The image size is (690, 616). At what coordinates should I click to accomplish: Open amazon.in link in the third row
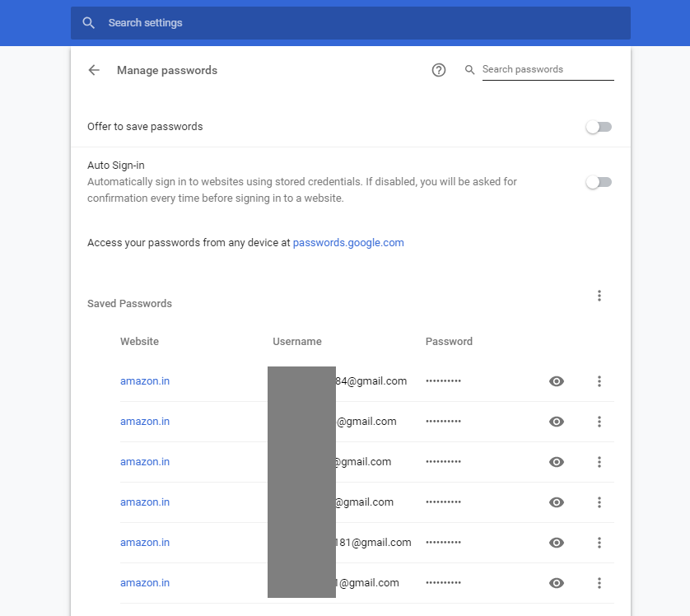tap(145, 462)
